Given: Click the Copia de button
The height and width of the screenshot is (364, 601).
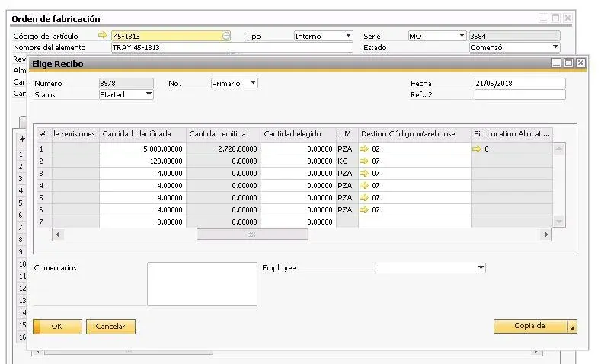Looking at the screenshot, I should point(530,326).
